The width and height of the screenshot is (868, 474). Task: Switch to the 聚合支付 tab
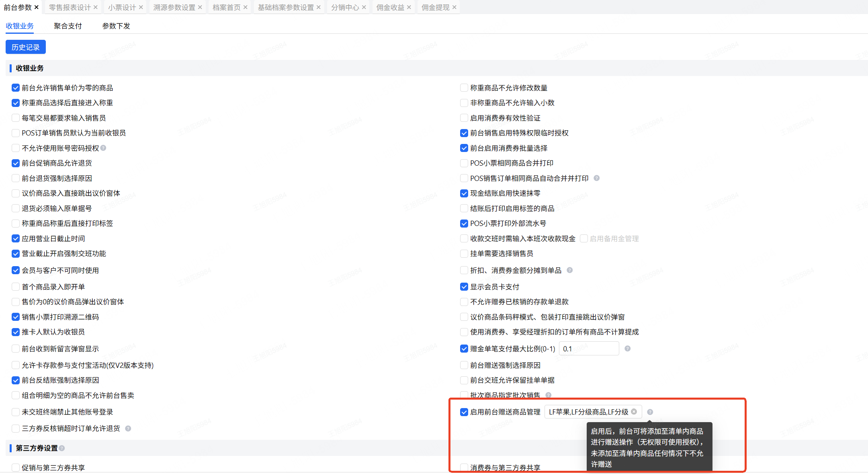[68, 26]
